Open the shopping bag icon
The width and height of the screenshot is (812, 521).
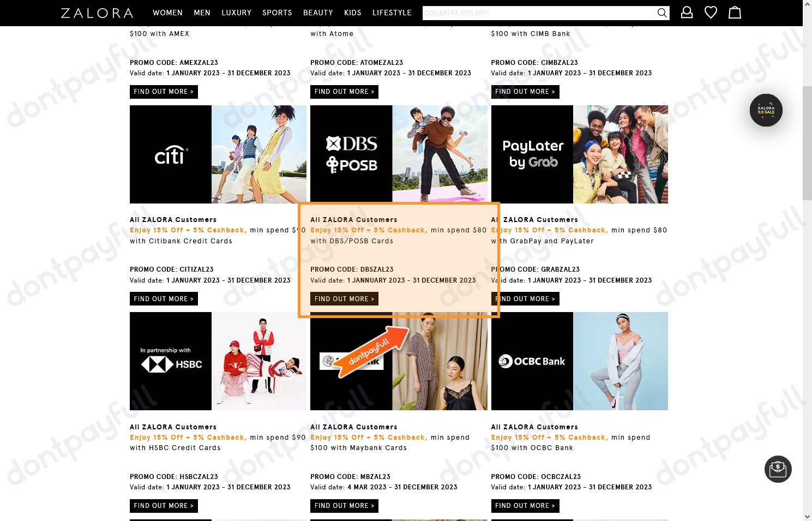[x=735, y=12]
